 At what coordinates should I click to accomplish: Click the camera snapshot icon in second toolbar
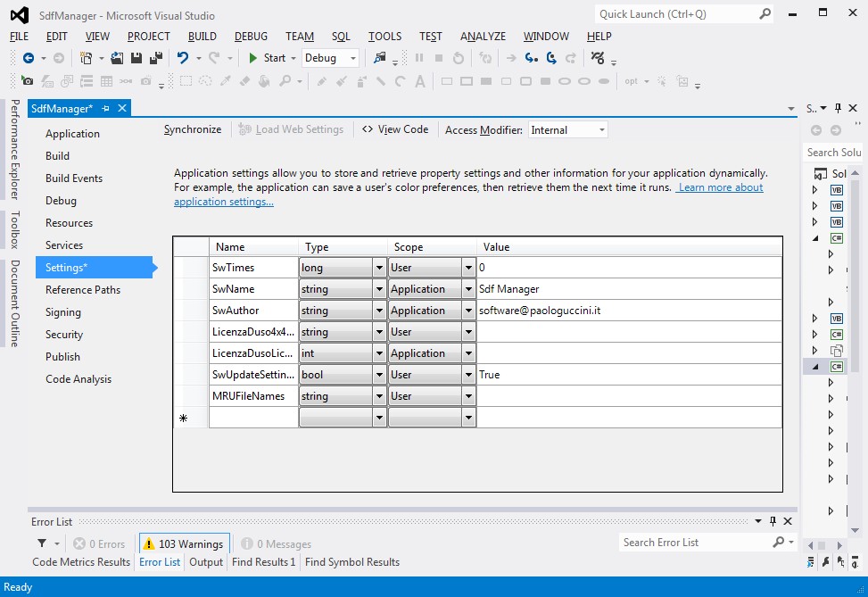27,81
